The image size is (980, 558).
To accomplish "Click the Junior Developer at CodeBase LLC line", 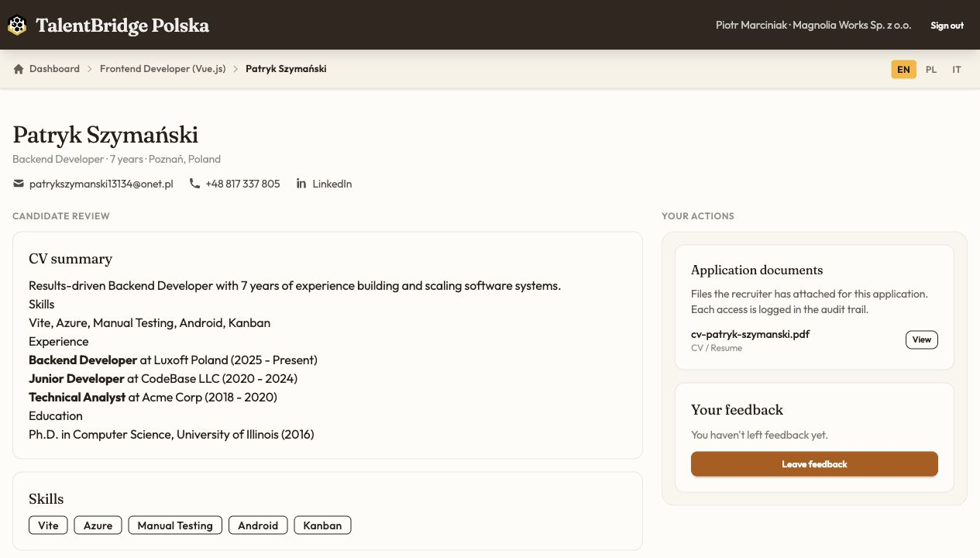I will [163, 378].
